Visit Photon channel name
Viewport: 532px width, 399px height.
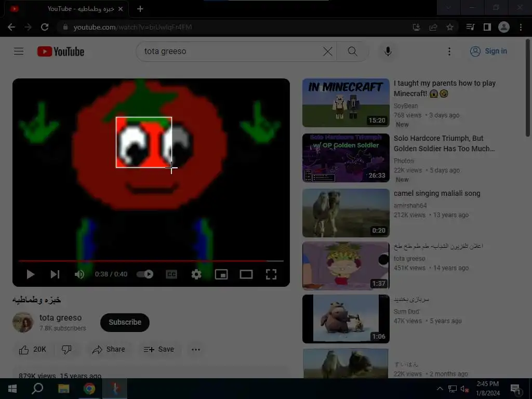tap(404, 161)
